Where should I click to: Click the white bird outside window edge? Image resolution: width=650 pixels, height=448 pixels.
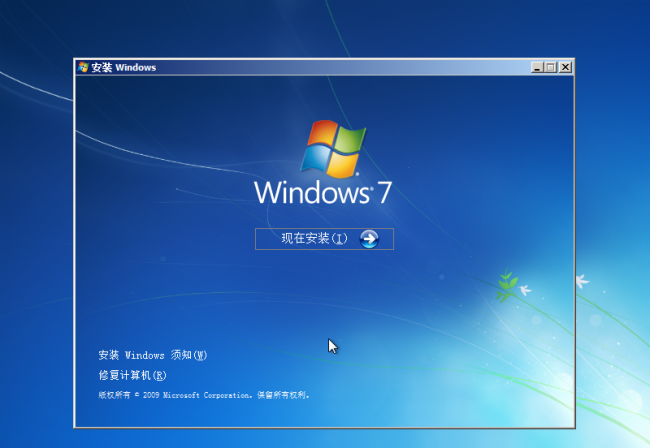(x=582, y=281)
